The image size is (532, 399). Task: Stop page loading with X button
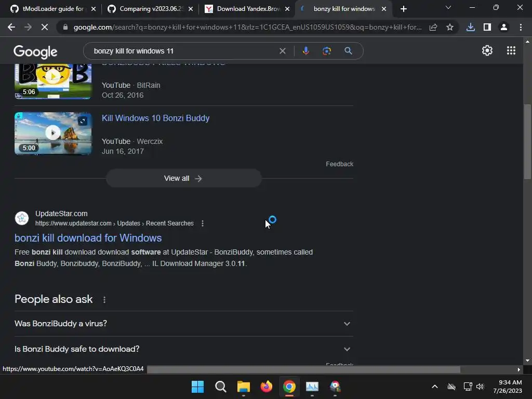(x=45, y=27)
